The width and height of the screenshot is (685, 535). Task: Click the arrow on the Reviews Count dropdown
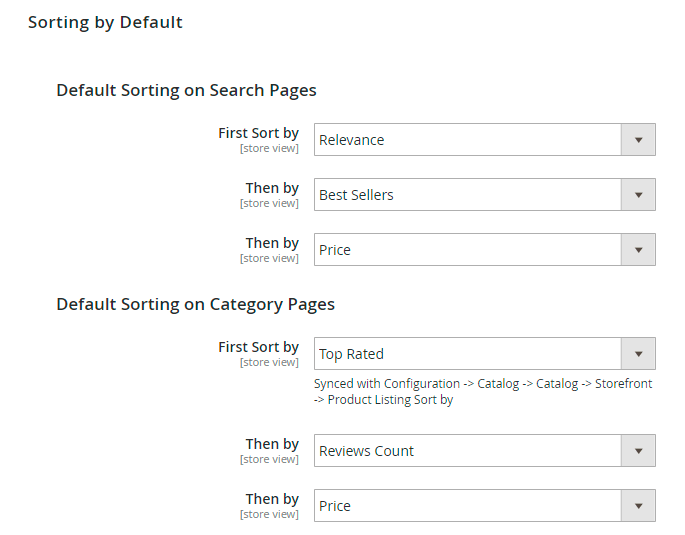[x=638, y=451]
